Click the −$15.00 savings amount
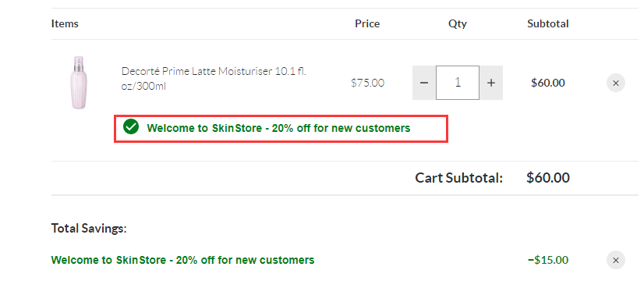The image size is (644, 288). point(548,260)
